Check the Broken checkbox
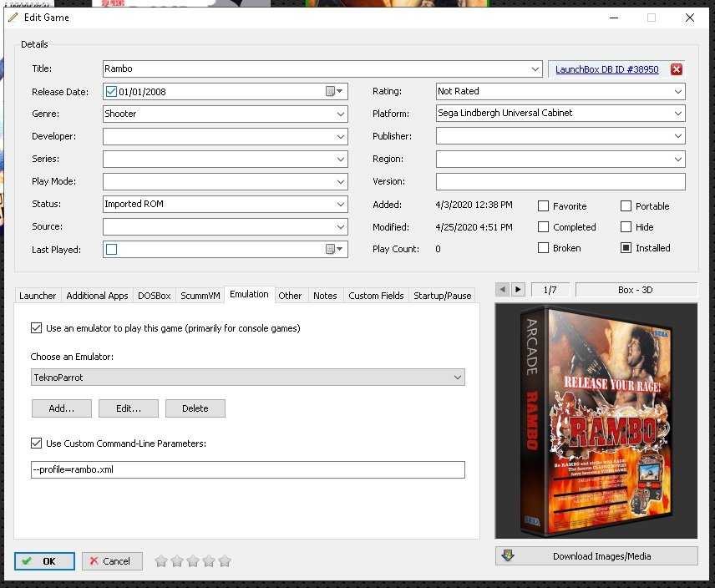The height and width of the screenshot is (588, 715). 543,248
